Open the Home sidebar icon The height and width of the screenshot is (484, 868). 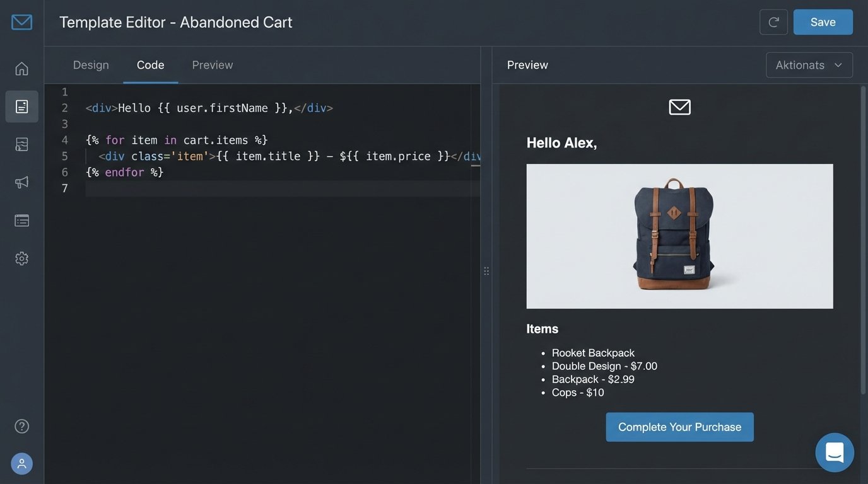click(21, 68)
